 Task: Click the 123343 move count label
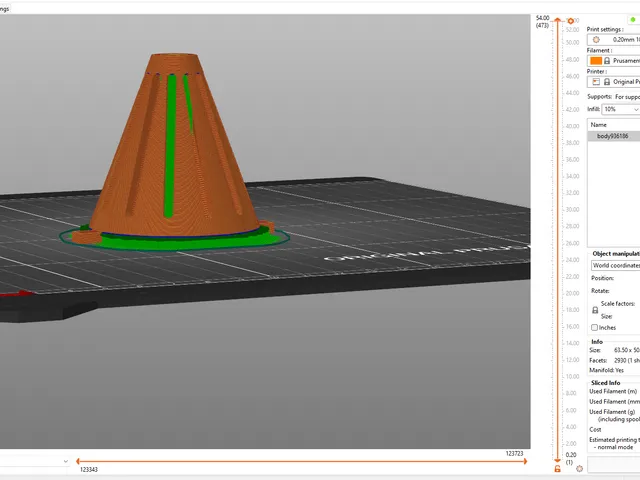[x=89, y=469]
